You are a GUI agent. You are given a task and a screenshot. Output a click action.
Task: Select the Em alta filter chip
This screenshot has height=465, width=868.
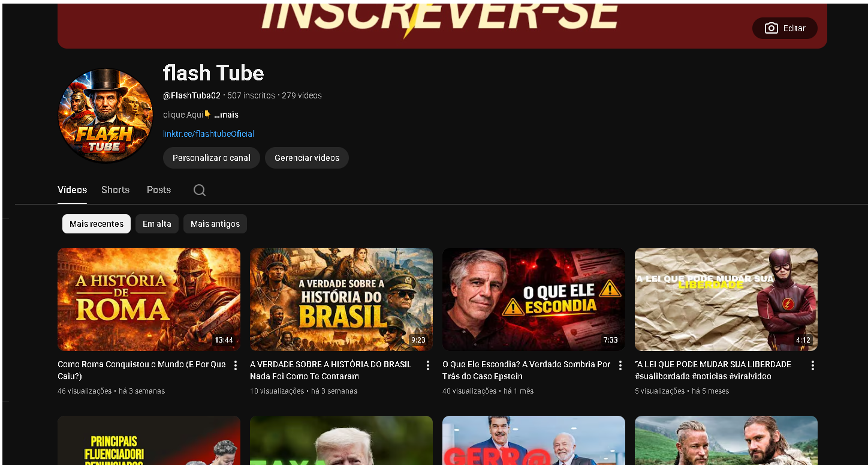click(157, 224)
